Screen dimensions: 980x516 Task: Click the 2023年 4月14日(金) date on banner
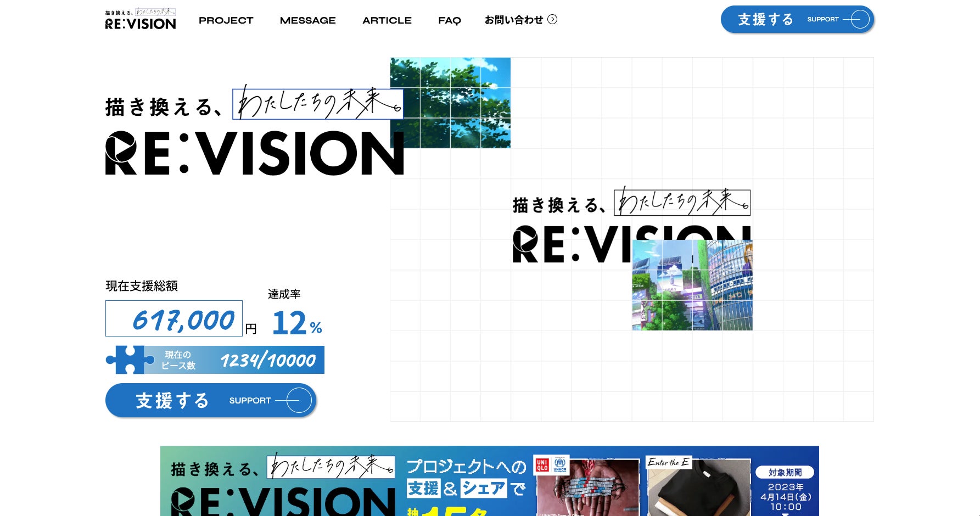coord(786,492)
